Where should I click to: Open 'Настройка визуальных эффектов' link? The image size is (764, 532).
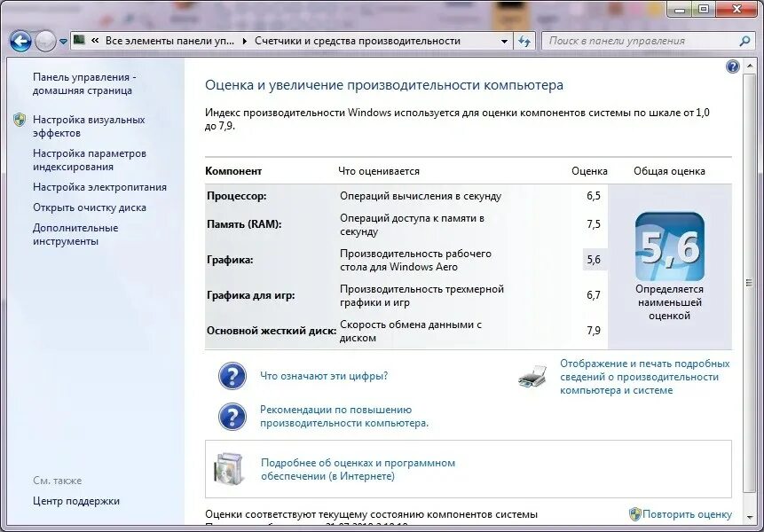pos(89,126)
